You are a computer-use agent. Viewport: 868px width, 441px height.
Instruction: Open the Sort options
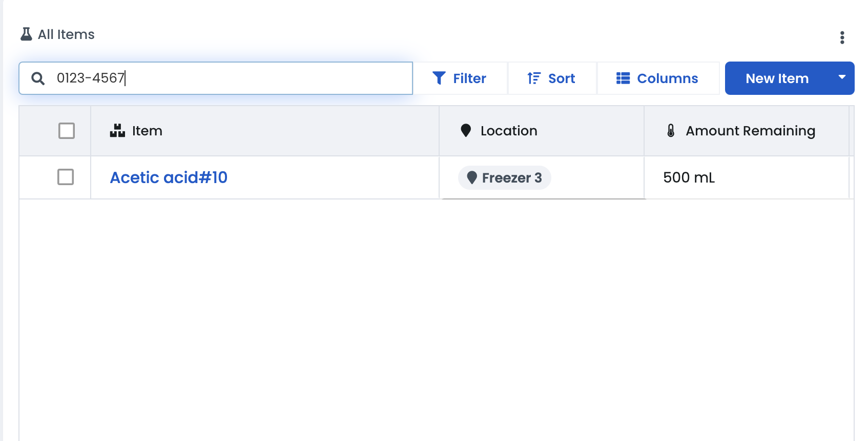[x=552, y=78]
